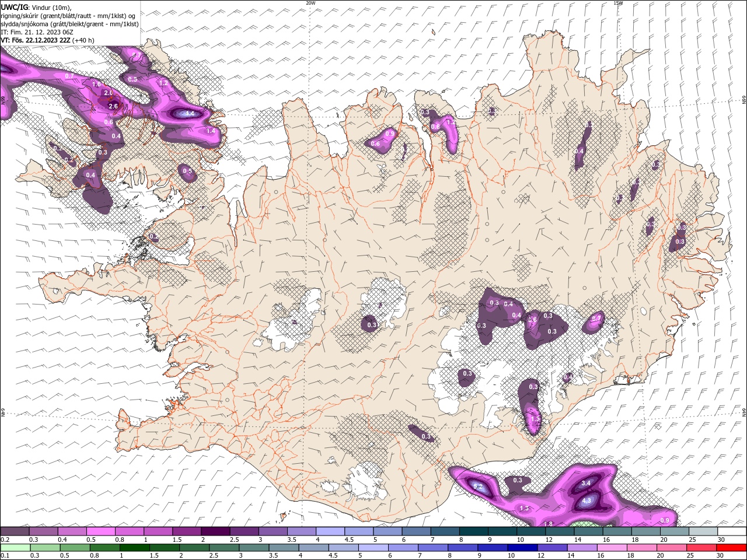
Task: Select the 9 swatch in the top legend row
Action: (x=502, y=531)
